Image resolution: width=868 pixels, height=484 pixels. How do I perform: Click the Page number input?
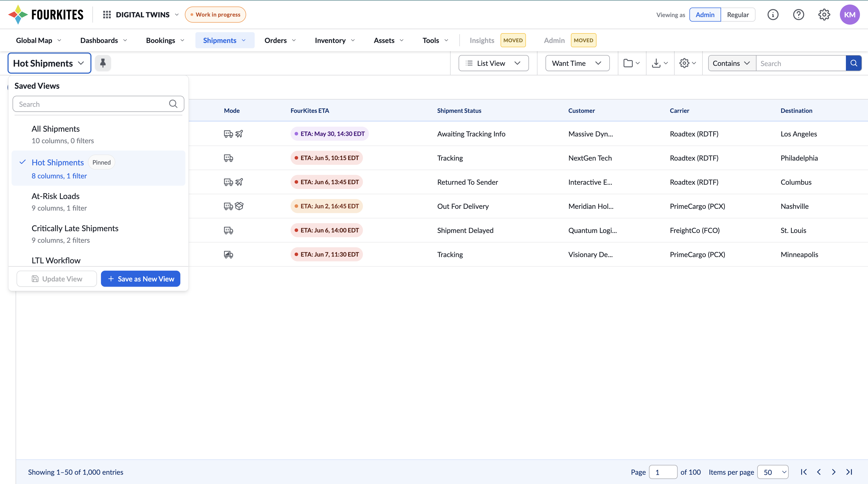coord(663,472)
